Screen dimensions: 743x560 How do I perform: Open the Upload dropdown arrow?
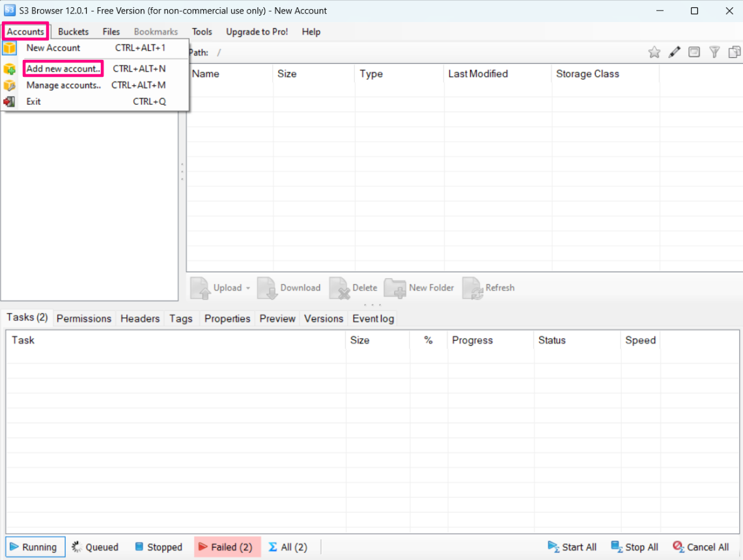[248, 288]
